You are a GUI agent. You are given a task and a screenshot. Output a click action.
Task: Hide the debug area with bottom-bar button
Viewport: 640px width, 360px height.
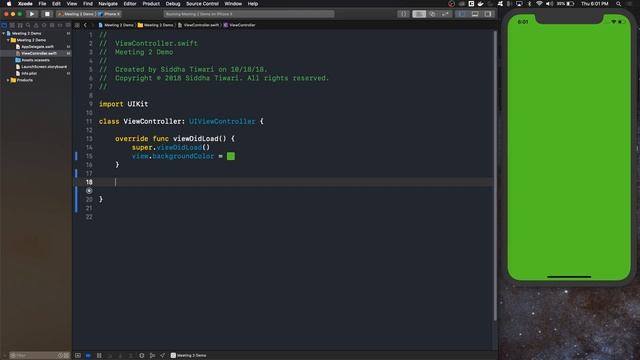pos(78,356)
